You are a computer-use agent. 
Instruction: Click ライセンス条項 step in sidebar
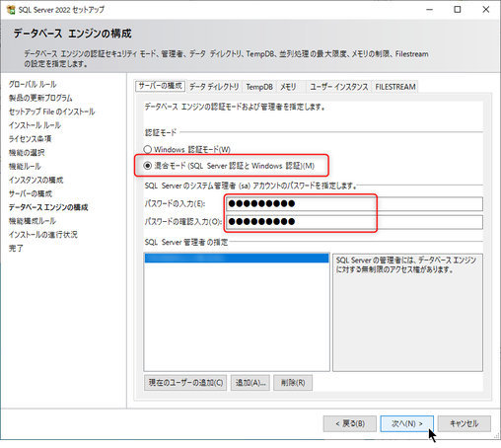click(x=30, y=139)
